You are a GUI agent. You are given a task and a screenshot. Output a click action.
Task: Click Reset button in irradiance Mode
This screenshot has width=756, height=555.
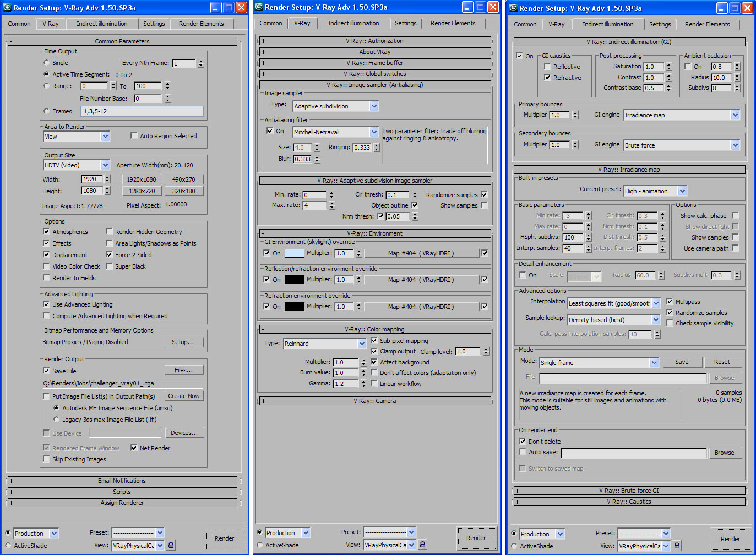722,362
